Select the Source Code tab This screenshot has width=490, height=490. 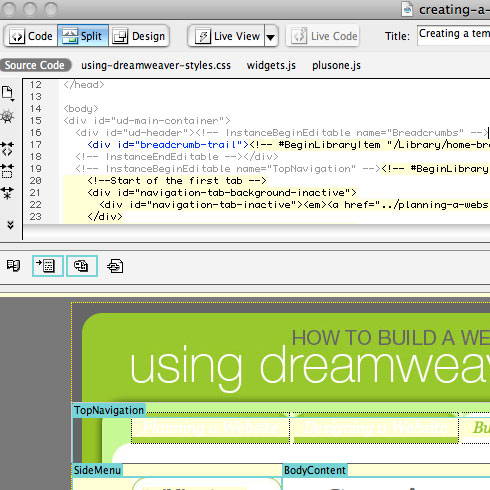(x=35, y=65)
